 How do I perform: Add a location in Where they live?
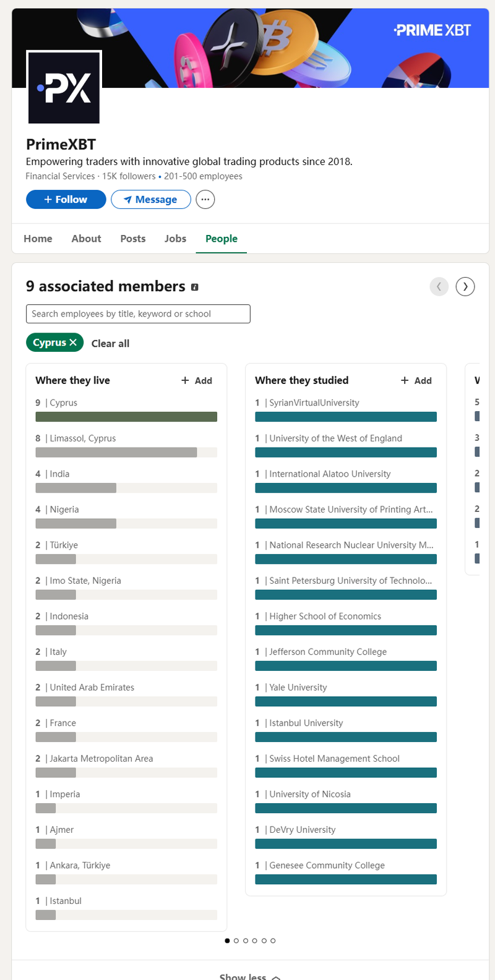(x=197, y=380)
